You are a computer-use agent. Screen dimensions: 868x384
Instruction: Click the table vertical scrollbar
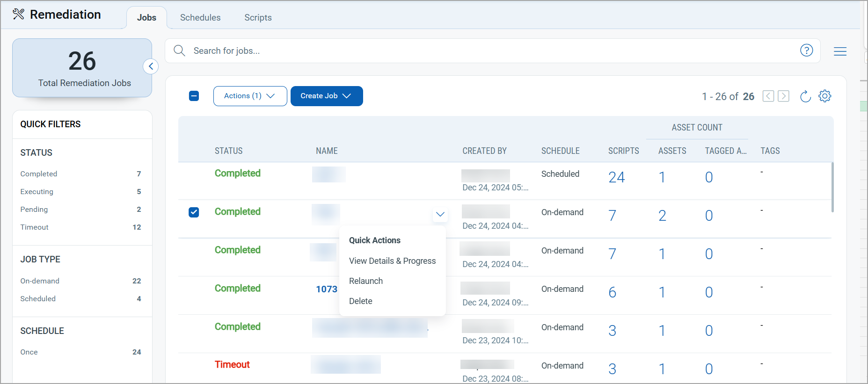(x=832, y=187)
